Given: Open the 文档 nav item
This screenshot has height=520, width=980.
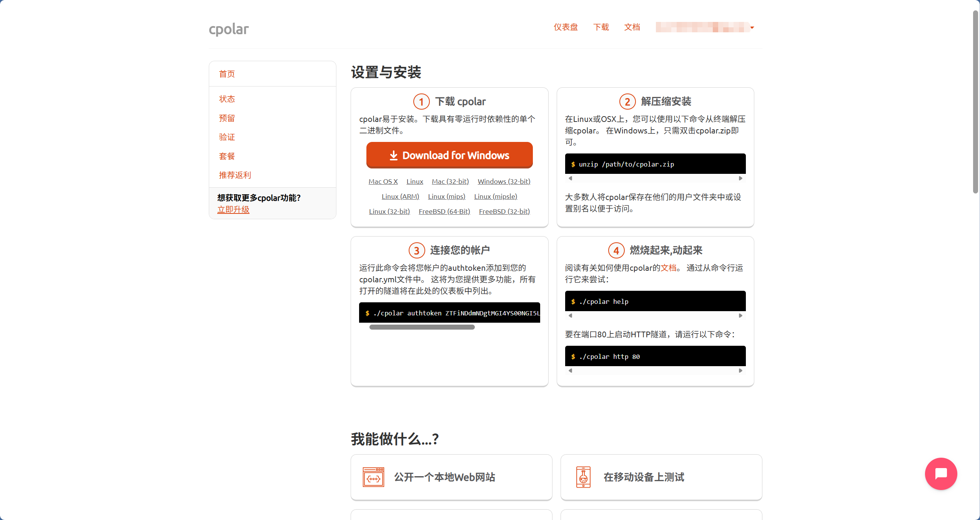Looking at the screenshot, I should coord(632,27).
